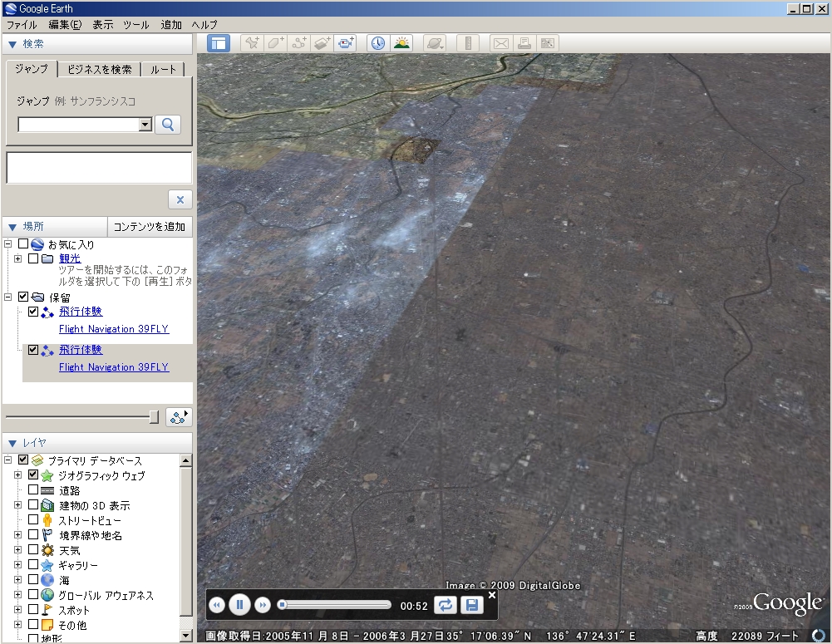The image size is (832, 644).
Task: Expand the ジオグラフィック ウェブ node
Action: [x=17, y=474]
